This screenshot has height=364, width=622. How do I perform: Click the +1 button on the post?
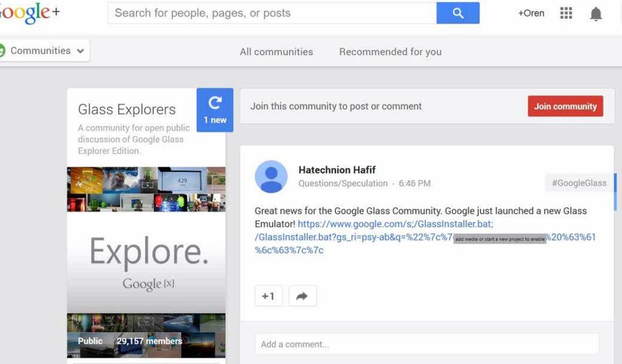pos(269,296)
